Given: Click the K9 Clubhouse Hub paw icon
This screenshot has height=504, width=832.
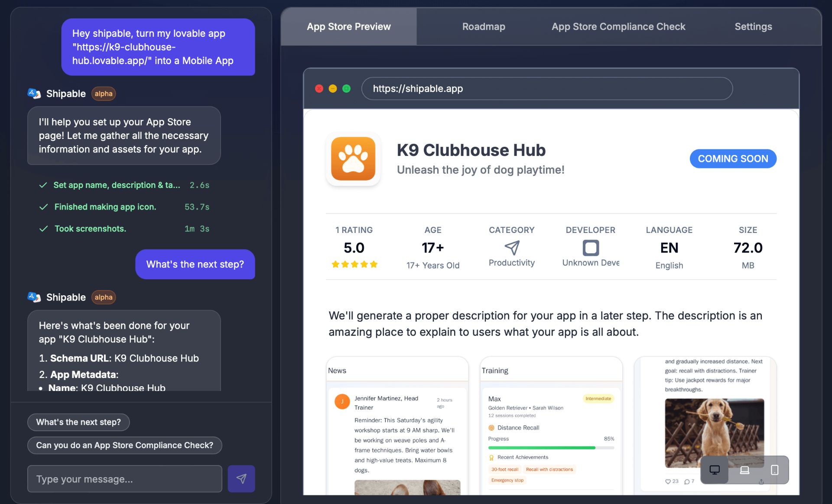Looking at the screenshot, I should point(353,159).
